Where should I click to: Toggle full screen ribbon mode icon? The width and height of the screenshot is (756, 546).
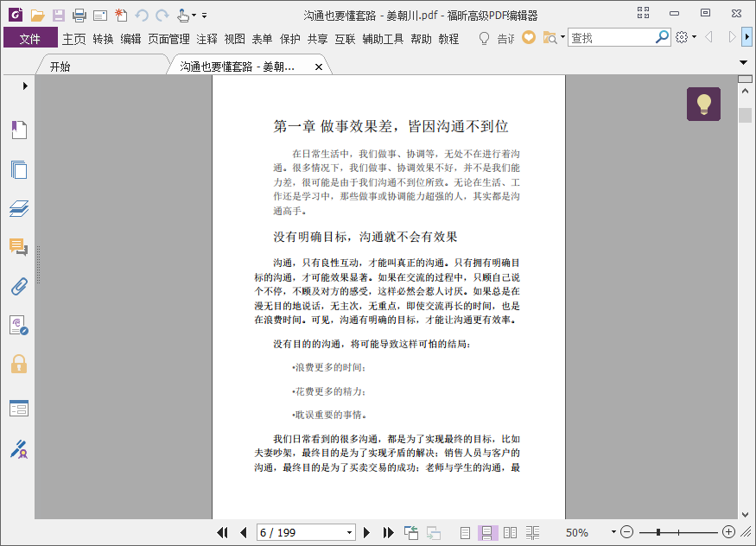(643, 13)
